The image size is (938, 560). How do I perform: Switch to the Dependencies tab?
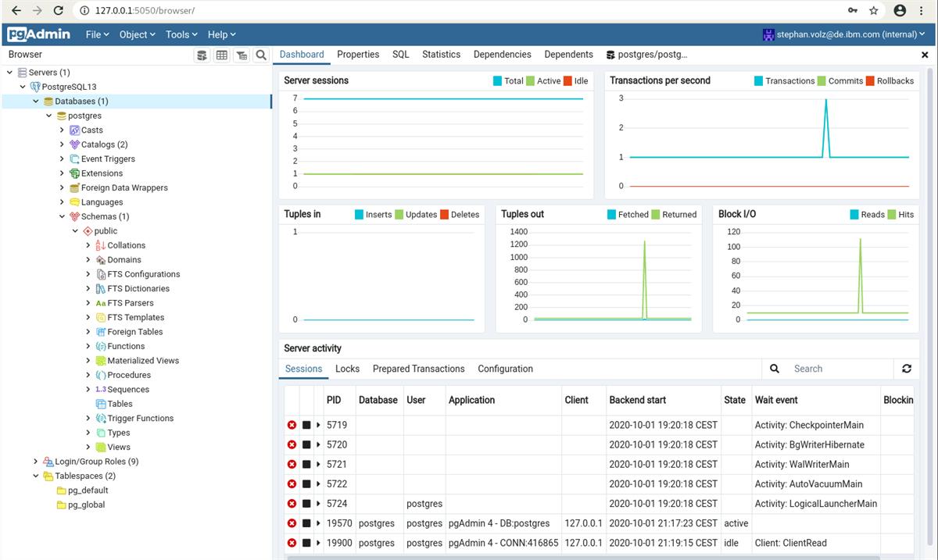pos(502,55)
